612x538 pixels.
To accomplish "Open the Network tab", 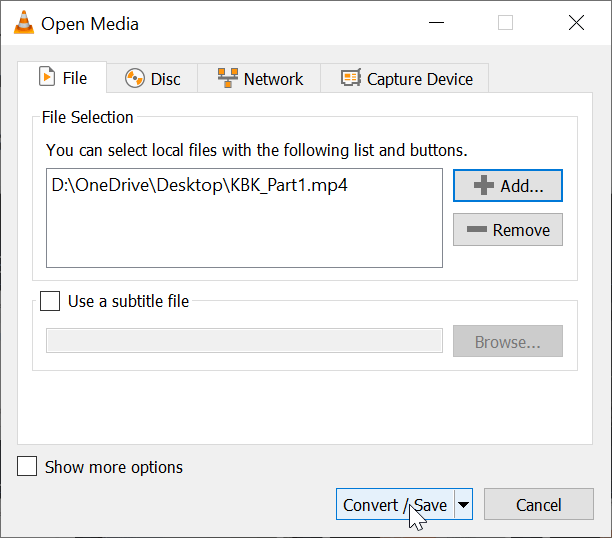I will (259, 78).
